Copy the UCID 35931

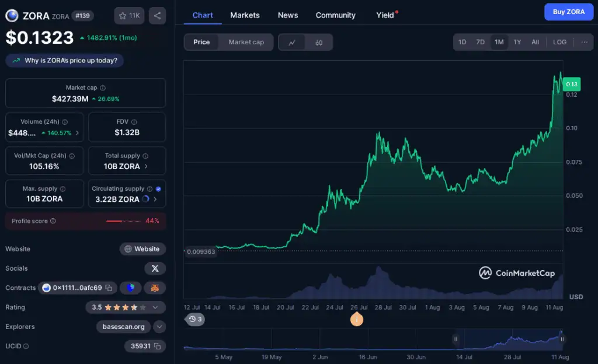[x=157, y=346]
